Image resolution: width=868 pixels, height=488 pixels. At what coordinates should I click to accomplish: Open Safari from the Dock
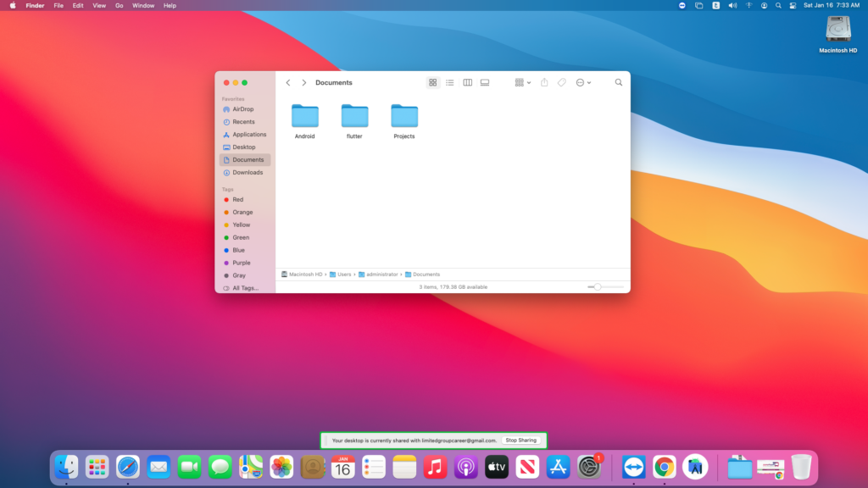[128, 468]
